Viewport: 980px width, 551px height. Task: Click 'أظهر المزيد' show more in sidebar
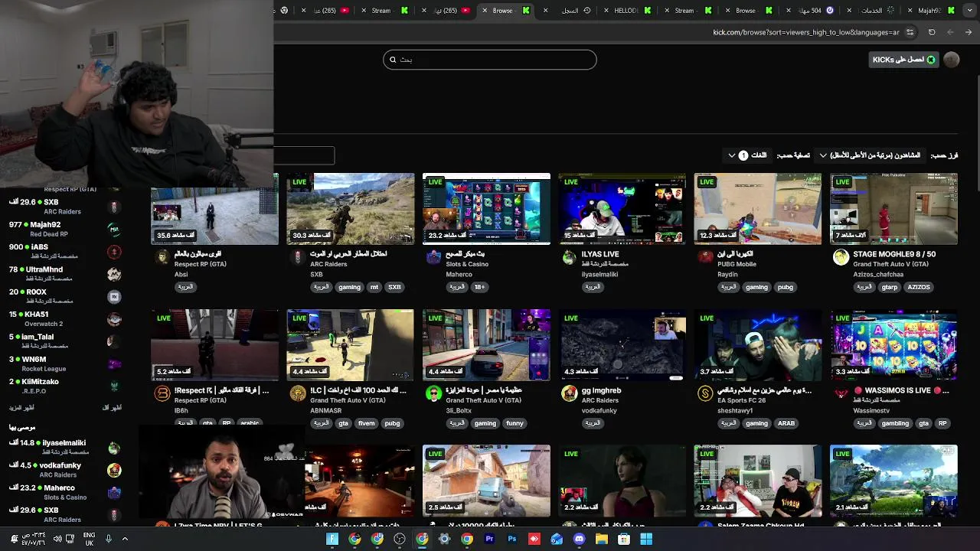21,408
